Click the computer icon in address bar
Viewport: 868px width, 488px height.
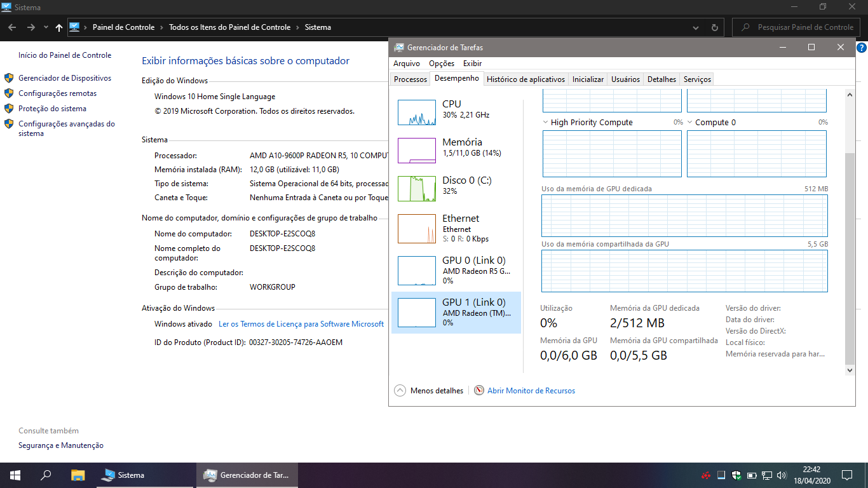[74, 27]
